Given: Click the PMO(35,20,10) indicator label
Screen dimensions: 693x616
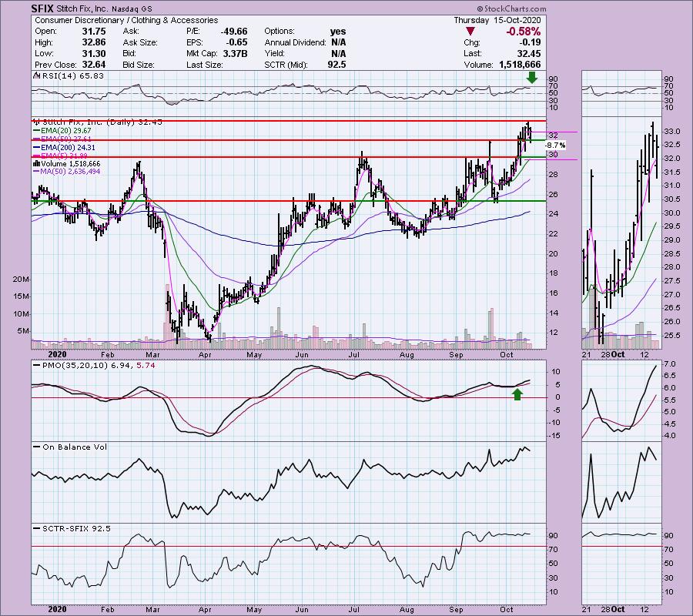Looking at the screenshot, I should click(x=75, y=366).
